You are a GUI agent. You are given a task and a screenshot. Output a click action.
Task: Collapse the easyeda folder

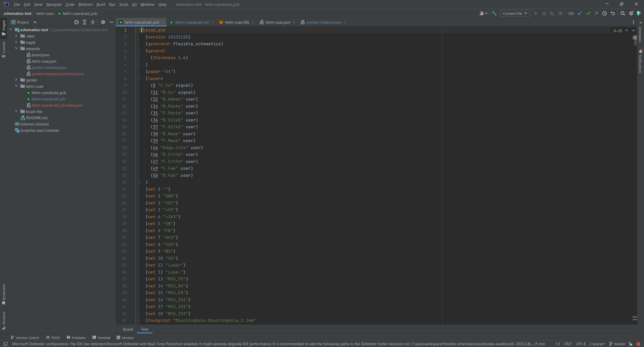16,49
